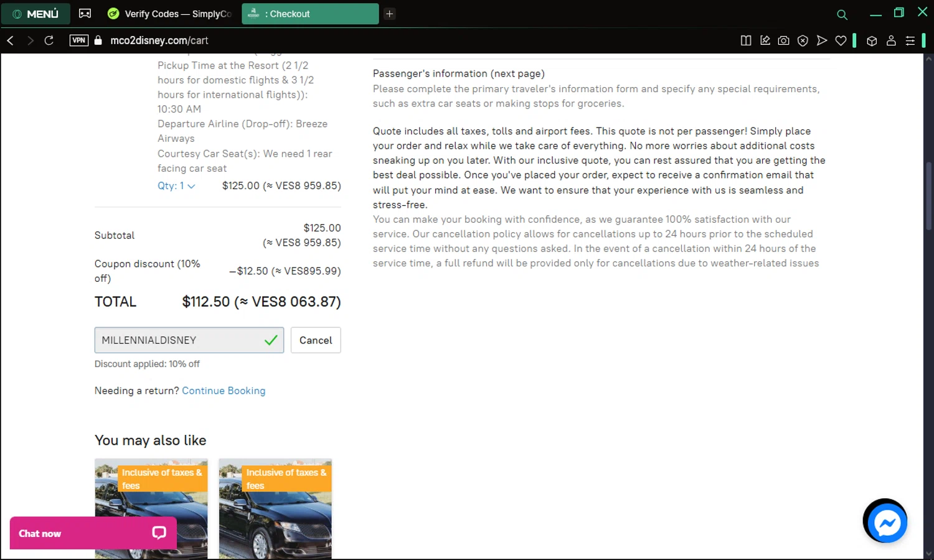Click the search tabs magnifier icon
Viewport: 934px width, 560px height.
(842, 14)
